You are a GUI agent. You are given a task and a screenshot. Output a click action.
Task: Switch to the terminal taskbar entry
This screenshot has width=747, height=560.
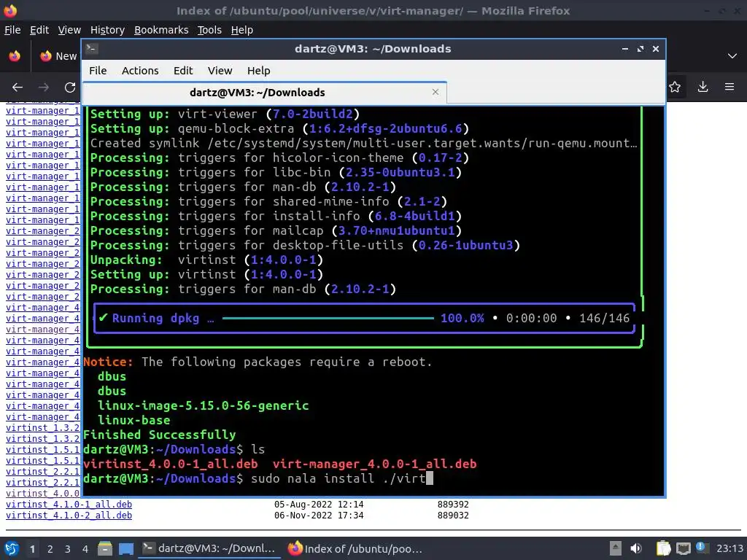[209, 548]
